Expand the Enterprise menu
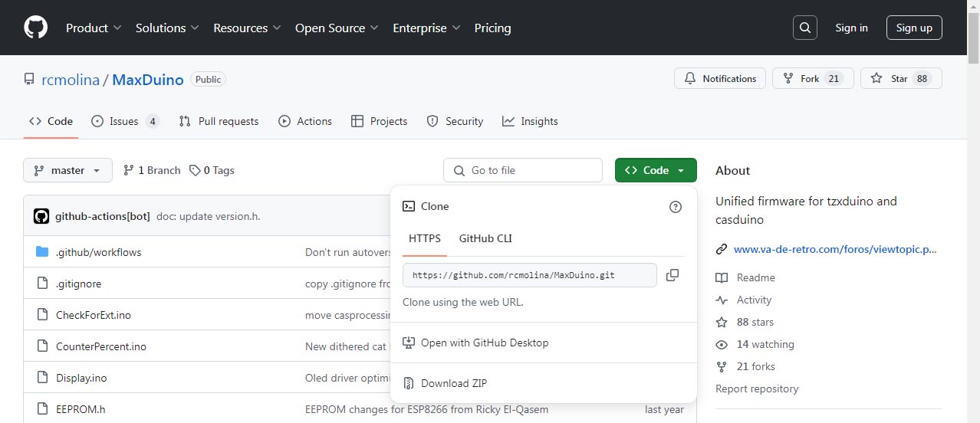Image resolution: width=980 pixels, height=423 pixels. point(426,28)
